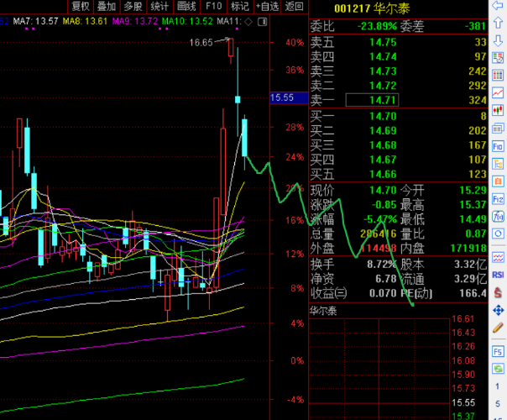This screenshot has width=507, height=420.
Task: Click the 买三 price 14.68
Action: [383, 145]
